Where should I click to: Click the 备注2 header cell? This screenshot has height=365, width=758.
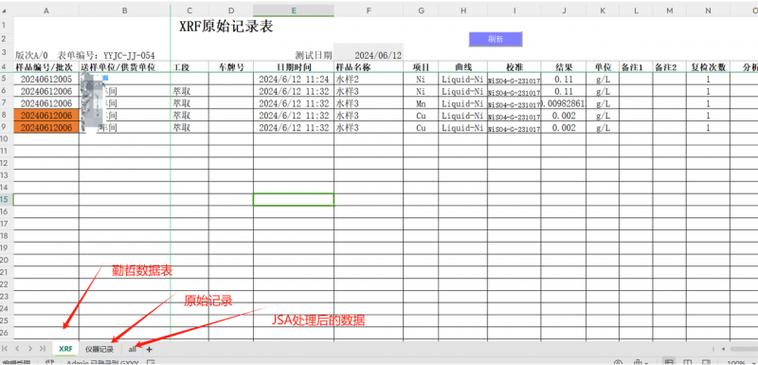coord(670,67)
